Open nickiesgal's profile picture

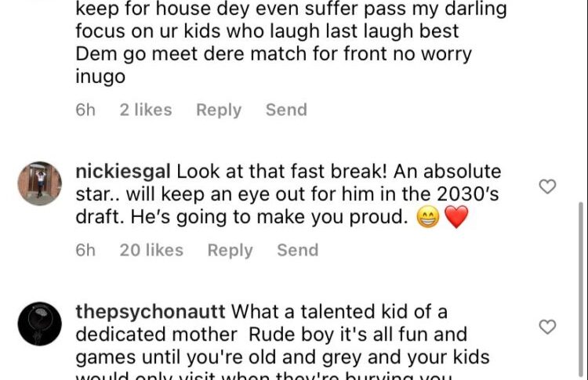click(39, 183)
